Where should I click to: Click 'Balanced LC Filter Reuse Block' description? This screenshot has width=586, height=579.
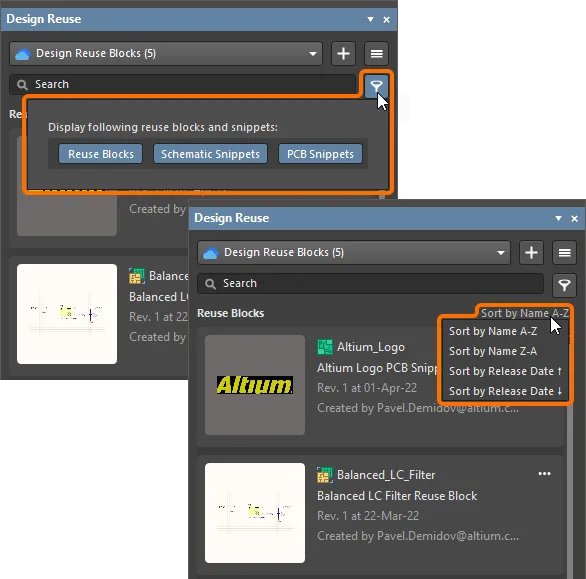click(x=397, y=496)
